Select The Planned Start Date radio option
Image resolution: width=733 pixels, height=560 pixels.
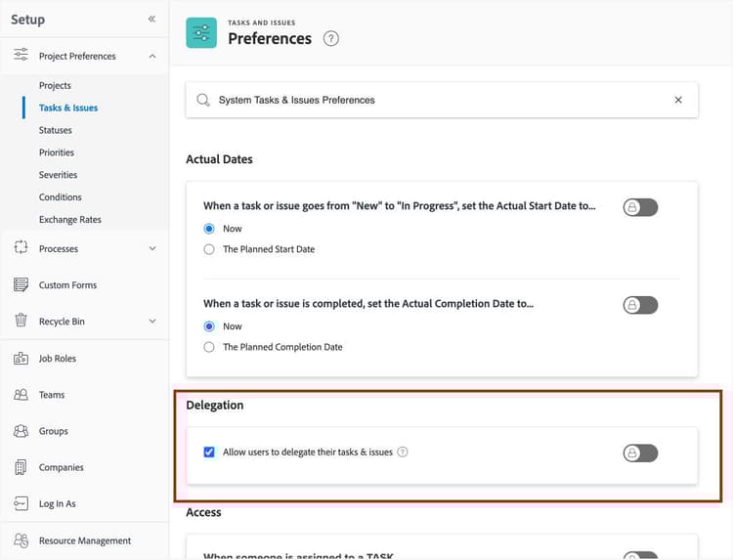pos(209,249)
